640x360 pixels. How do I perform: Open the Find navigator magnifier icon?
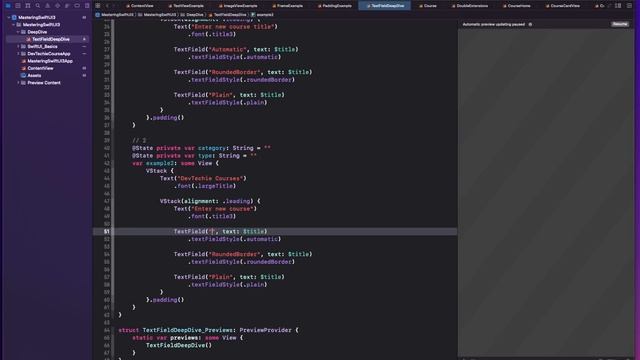click(x=38, y=6)
